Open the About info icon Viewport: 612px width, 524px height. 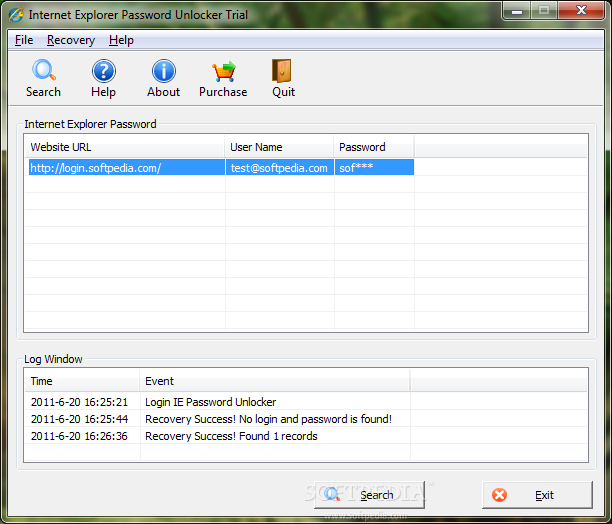pos(164,71)
